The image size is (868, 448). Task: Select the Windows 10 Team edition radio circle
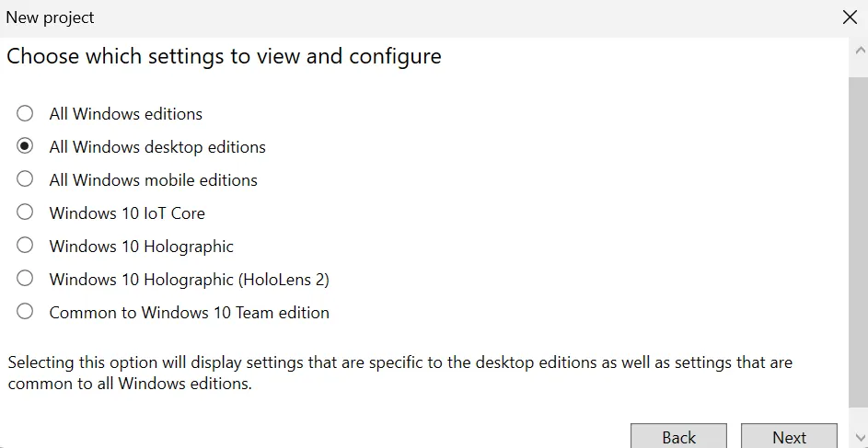click(24, 312)
